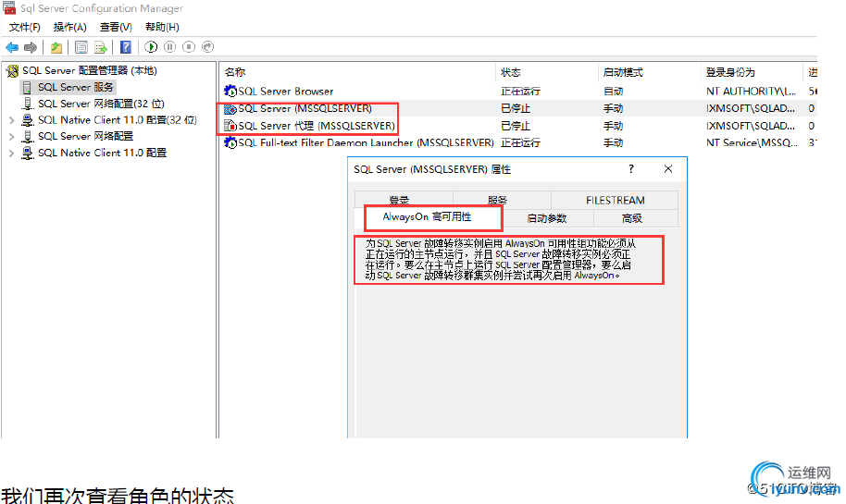This screenshot has width=846, height=504.
Task: Click the Restart service toolbar button
Action: click(x=207, y=47)
